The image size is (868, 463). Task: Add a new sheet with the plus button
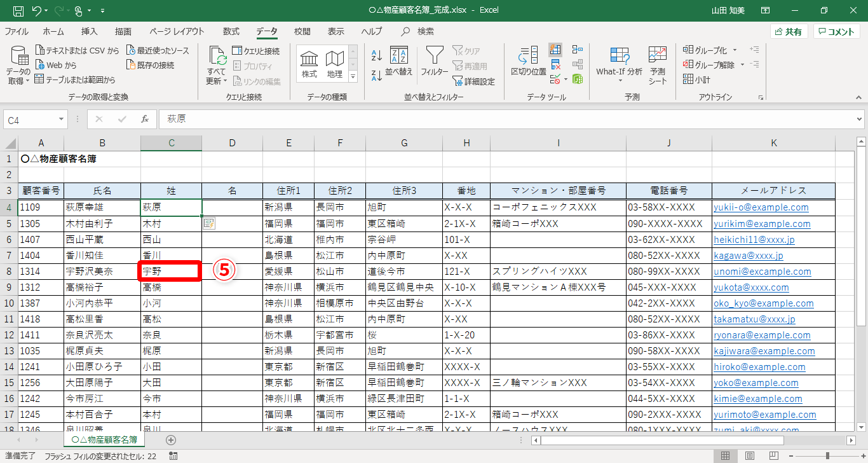(x=170, y=439)
